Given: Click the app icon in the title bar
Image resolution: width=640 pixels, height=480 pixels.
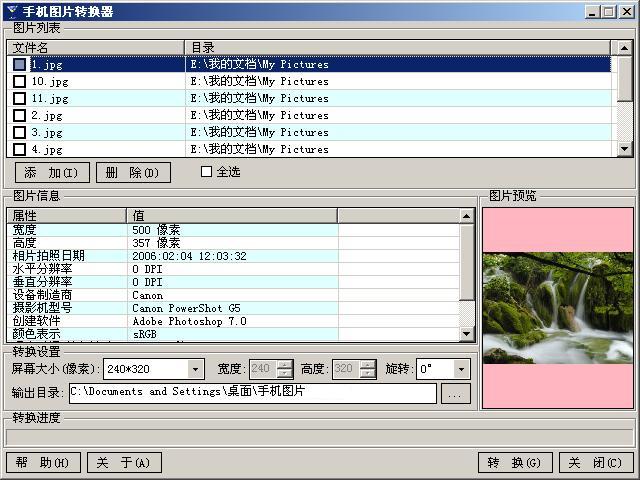Looking at the screenshot, I should coord(11,11).
